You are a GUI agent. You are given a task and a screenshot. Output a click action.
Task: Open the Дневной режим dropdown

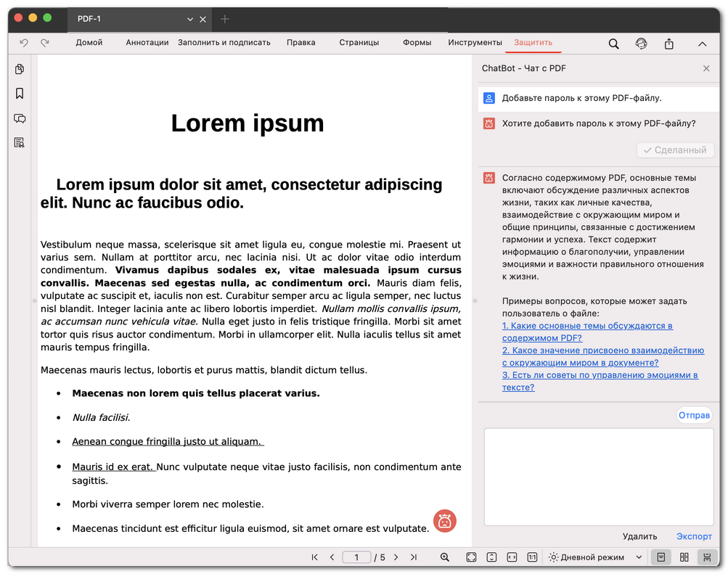595,557
